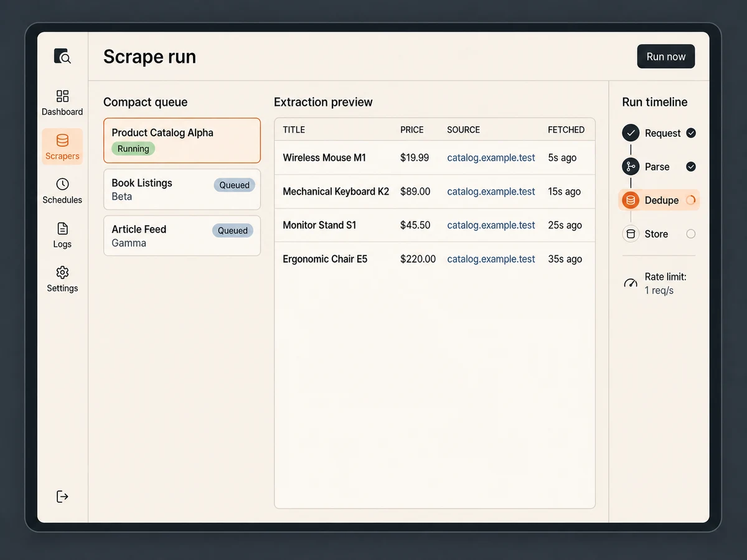The width and height of the screenshot is (747, 560).
Task: Open the Logs menu label
Action: point(62,245)
